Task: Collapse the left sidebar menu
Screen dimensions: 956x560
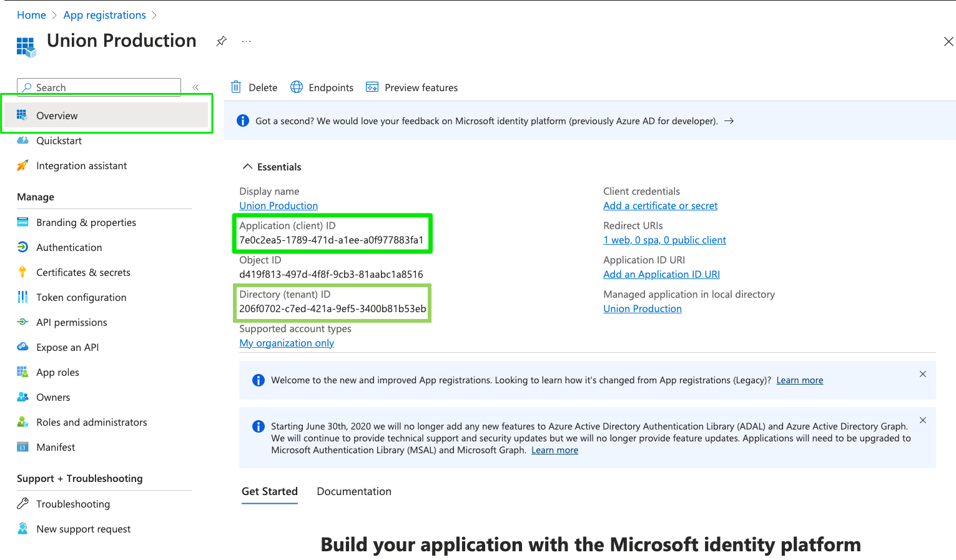Action: [x=195, y=87]
